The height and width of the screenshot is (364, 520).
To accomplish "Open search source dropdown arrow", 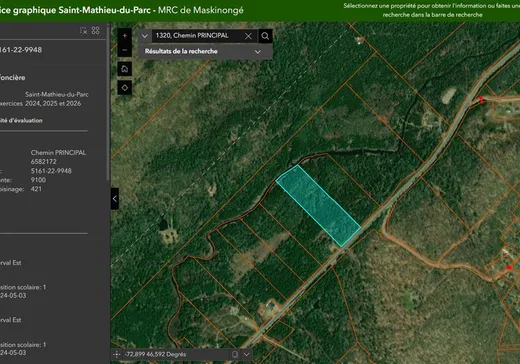I will click(145, 36).
